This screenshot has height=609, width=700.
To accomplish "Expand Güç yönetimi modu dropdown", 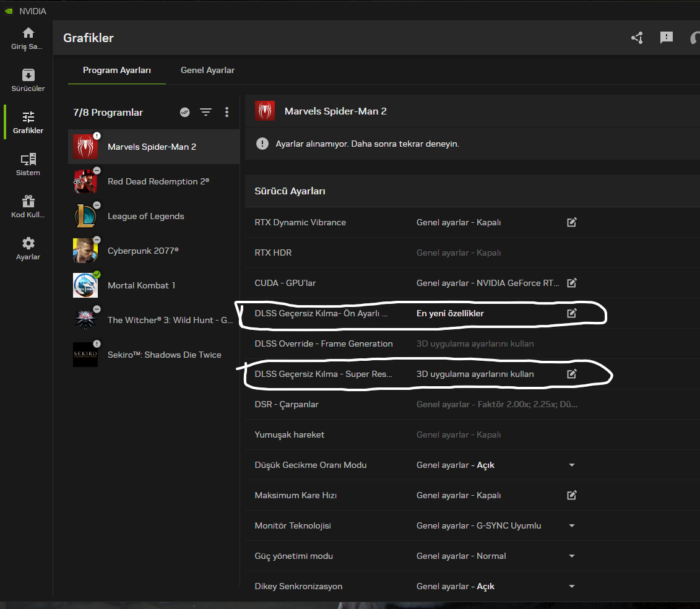I will click(572, 556).
